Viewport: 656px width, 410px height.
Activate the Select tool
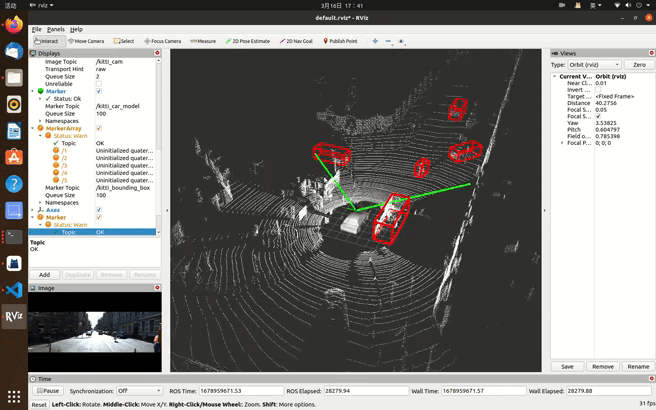click(124, 41)
